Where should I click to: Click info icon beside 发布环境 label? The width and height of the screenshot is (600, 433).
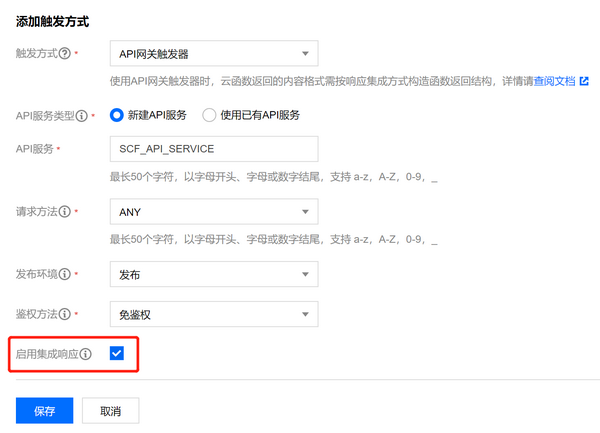65,274
